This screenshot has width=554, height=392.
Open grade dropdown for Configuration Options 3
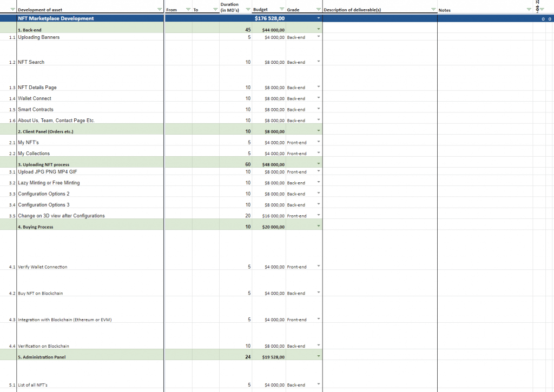[318, 204]
